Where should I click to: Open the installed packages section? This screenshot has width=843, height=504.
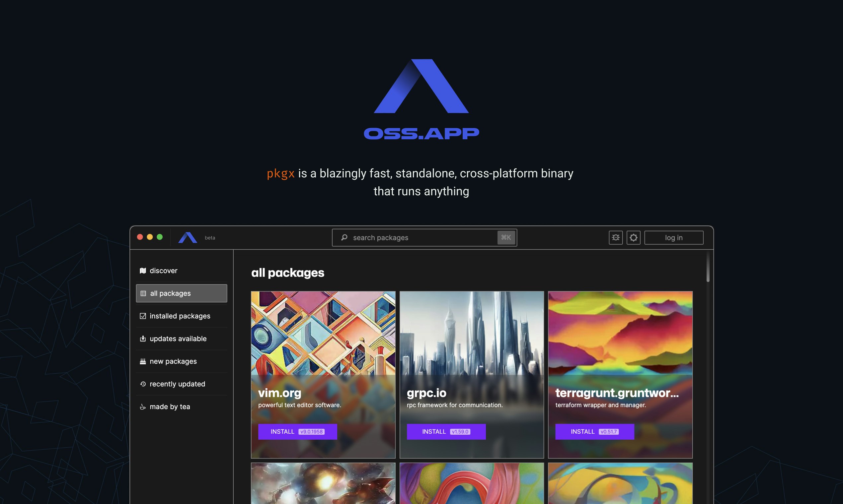(180, 316)
